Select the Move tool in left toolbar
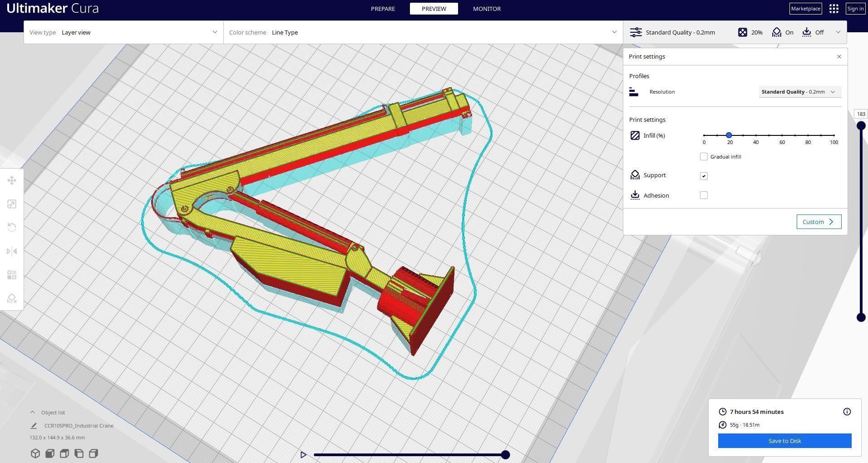 point(12,180)
